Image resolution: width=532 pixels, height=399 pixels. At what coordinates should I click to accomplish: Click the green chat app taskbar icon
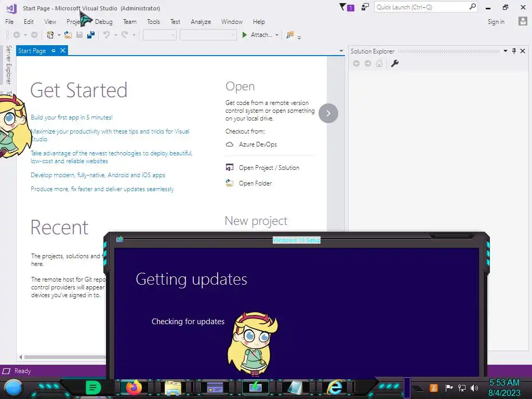click(94, 388)
